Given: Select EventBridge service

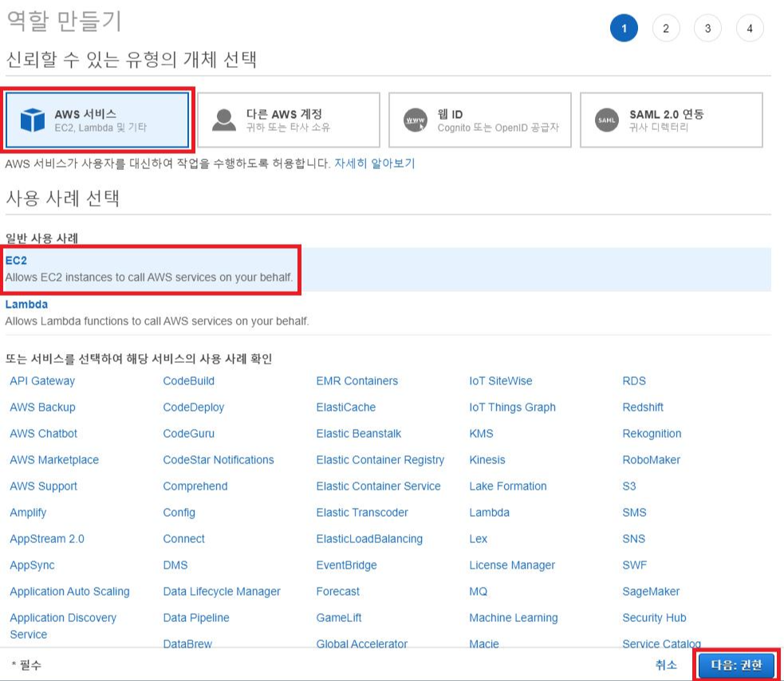Looking at the screenshot, I should [346, 565].
